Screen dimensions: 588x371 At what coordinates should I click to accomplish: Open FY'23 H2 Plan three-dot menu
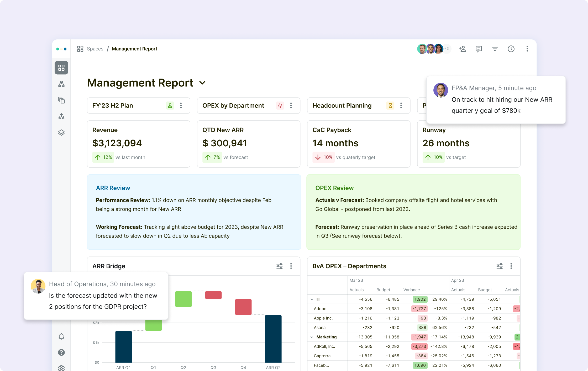click(x=181, y=106)
